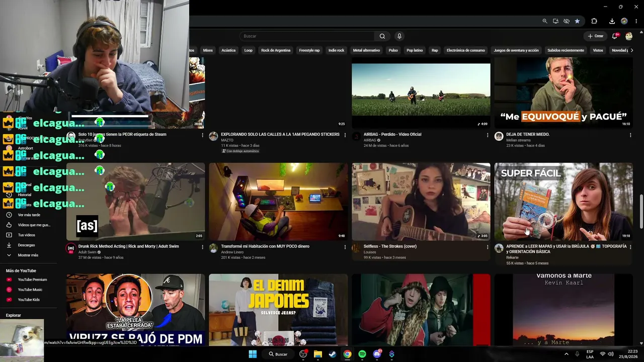Click the Adult Swim channel avatar
The height and width of the screenshot is (362, 644).
pos(71,248)
